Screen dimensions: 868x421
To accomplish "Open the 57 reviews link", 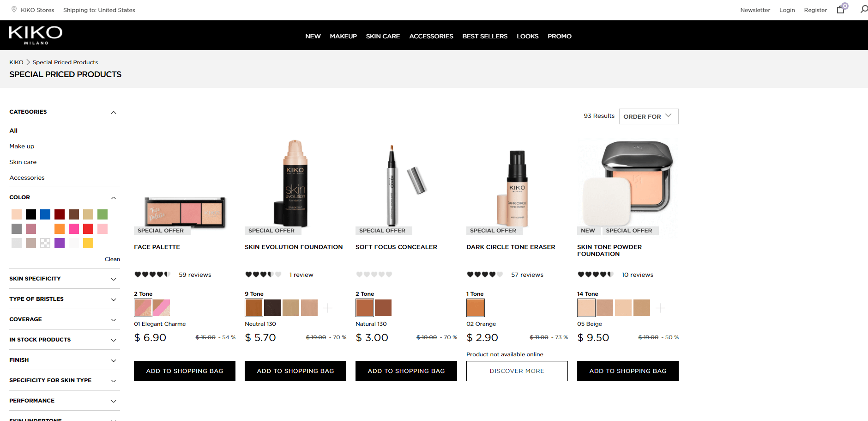I will click(x=527, y=275).
